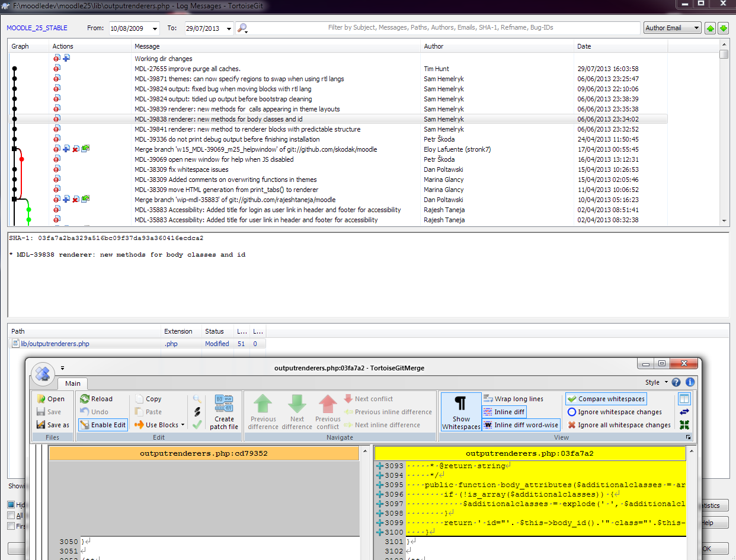Screen dimensions: 736x560
Task: Expand the View group dialog launcher
Action: click(x=689, y=437)
